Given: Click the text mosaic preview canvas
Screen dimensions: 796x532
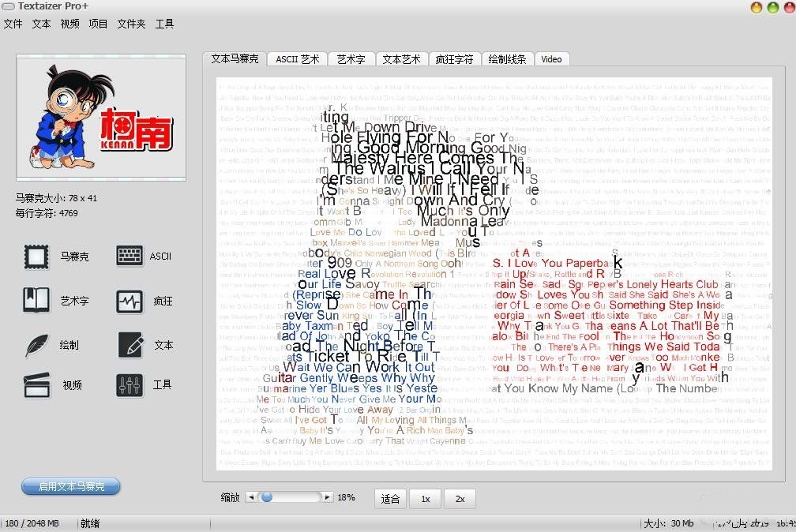Looking at the screenshot, I should pos(494,274).
